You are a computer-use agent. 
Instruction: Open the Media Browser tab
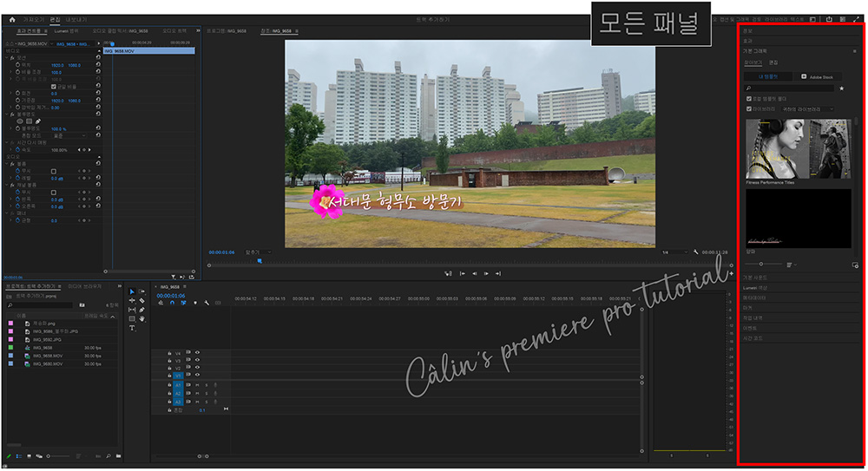point(85,286)
